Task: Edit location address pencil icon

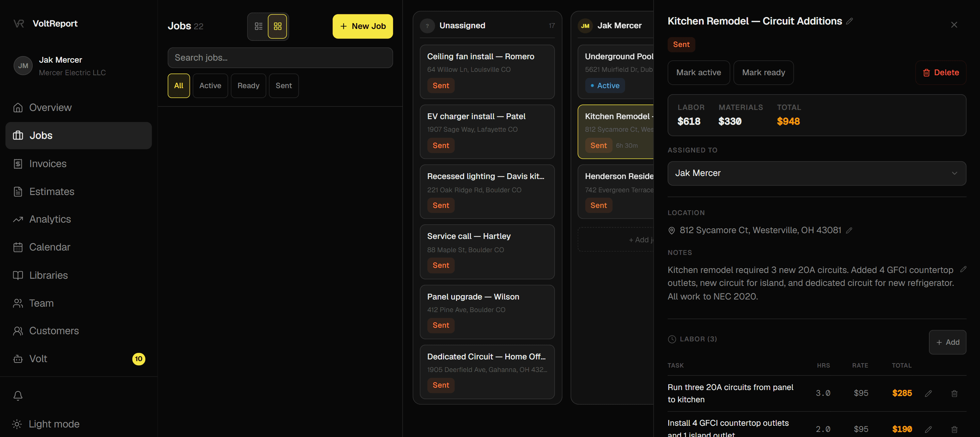Action: point(849,230)
